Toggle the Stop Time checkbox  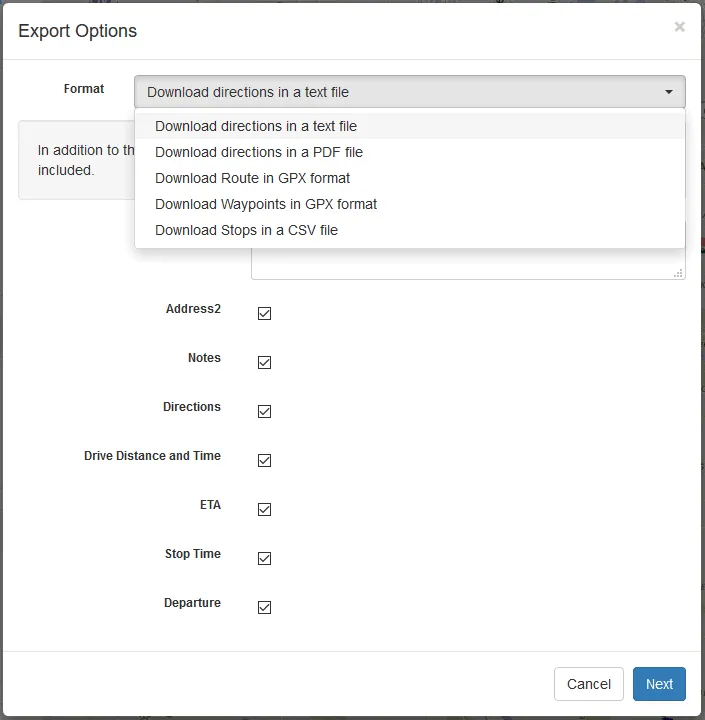(265, 558)
